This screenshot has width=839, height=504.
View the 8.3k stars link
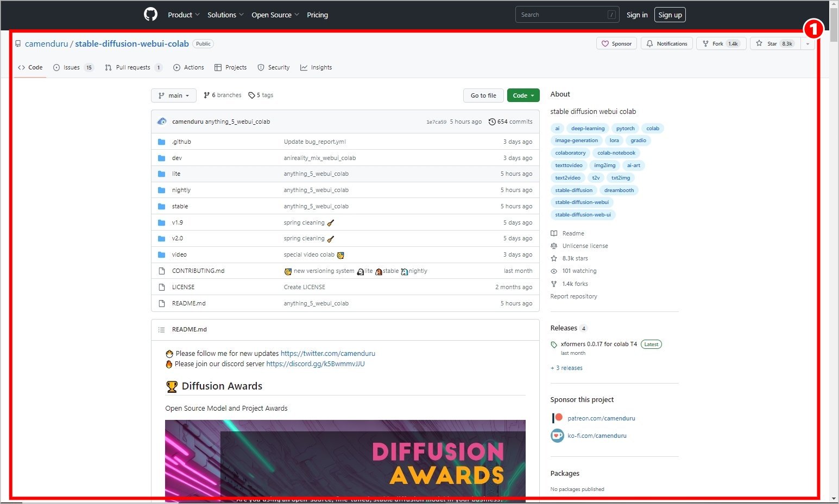pos(570,258)
